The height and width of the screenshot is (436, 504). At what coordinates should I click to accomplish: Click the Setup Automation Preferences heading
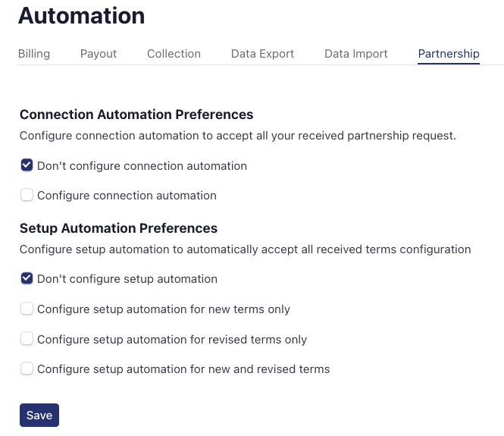pos(118,227)
